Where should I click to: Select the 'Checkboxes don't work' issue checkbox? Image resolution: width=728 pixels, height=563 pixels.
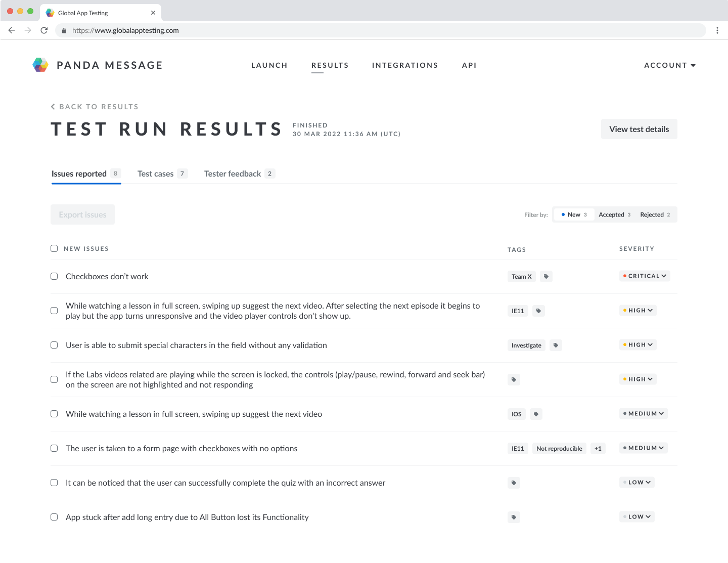tap(54, 276)
